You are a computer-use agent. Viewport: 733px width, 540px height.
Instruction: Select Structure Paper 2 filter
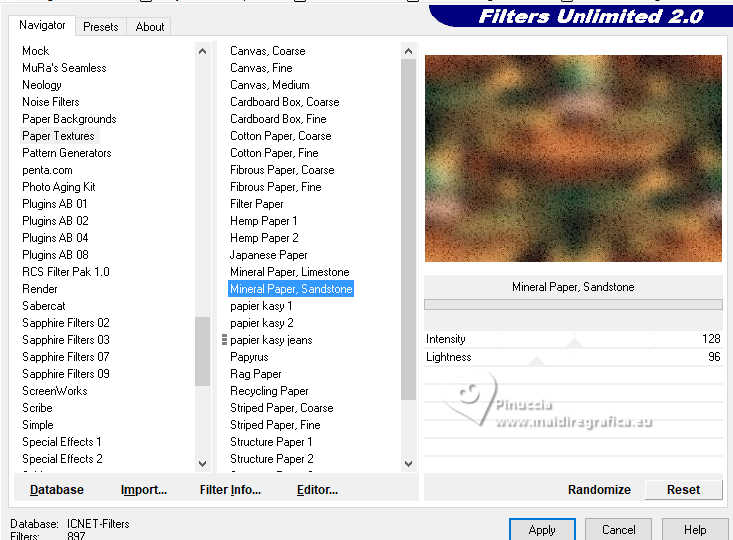click(x=272, y=459)
